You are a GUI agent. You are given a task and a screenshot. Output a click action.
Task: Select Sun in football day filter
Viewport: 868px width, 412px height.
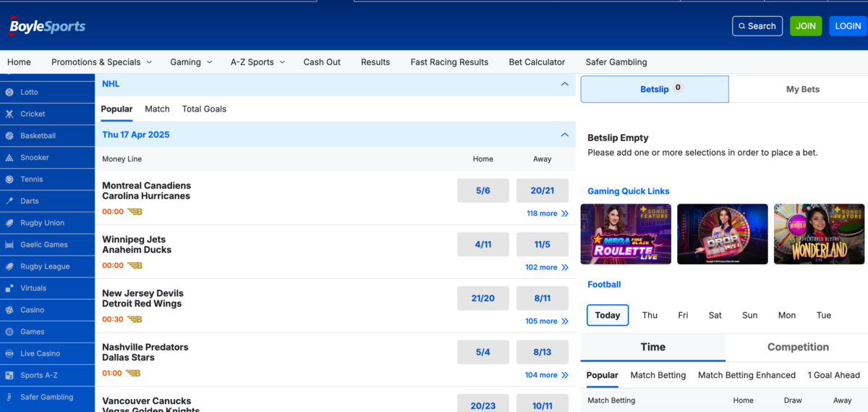[x=750, y=315]
